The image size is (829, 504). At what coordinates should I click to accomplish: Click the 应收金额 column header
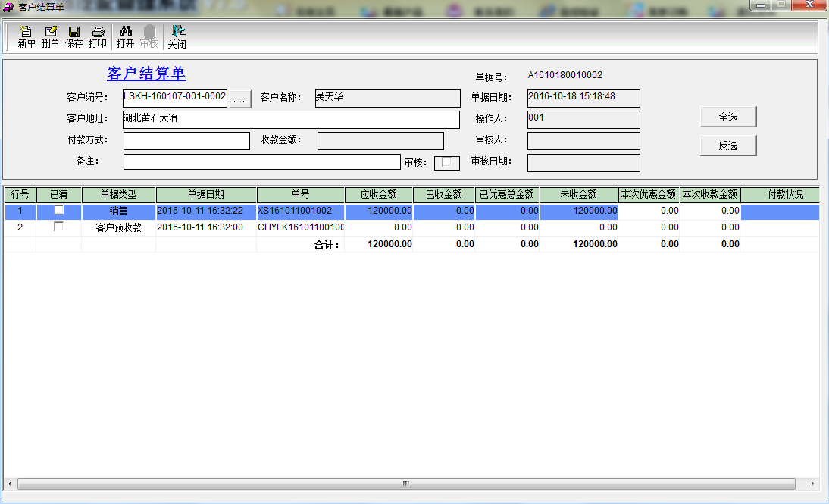coord(379,195)
